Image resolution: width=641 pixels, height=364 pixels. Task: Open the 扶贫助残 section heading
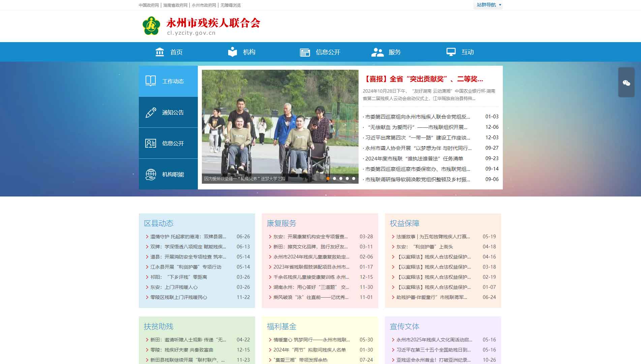click(158, 326)
